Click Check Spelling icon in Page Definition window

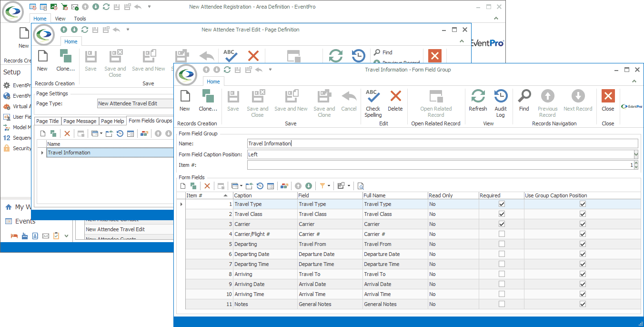click(x=230, y=55)
